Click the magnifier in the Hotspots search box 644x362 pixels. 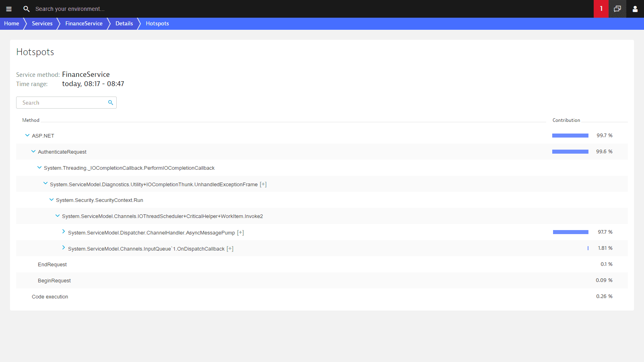click(x=111, y=103)
